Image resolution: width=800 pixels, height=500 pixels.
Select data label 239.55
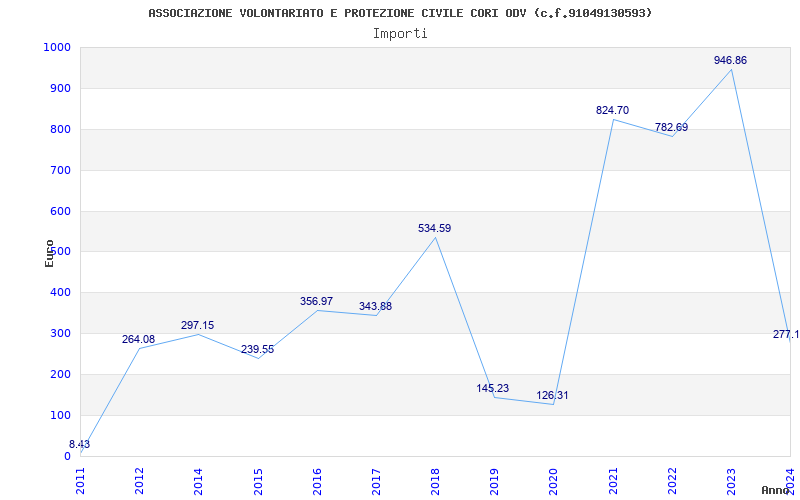click(258, 349)
